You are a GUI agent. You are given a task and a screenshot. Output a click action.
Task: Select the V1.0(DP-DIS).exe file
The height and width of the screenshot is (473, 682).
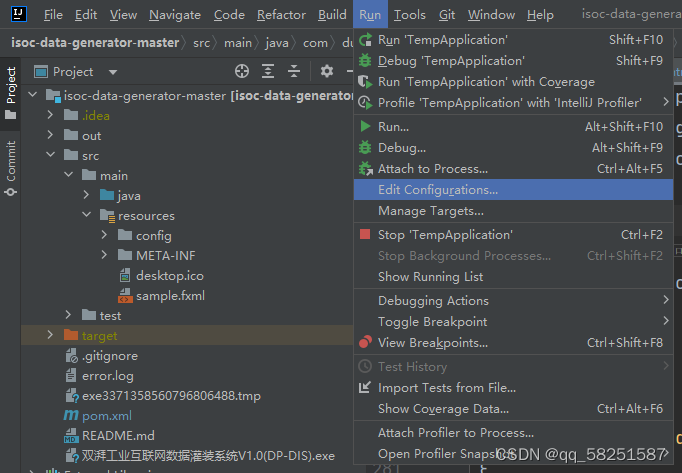(x=208, y=456)
